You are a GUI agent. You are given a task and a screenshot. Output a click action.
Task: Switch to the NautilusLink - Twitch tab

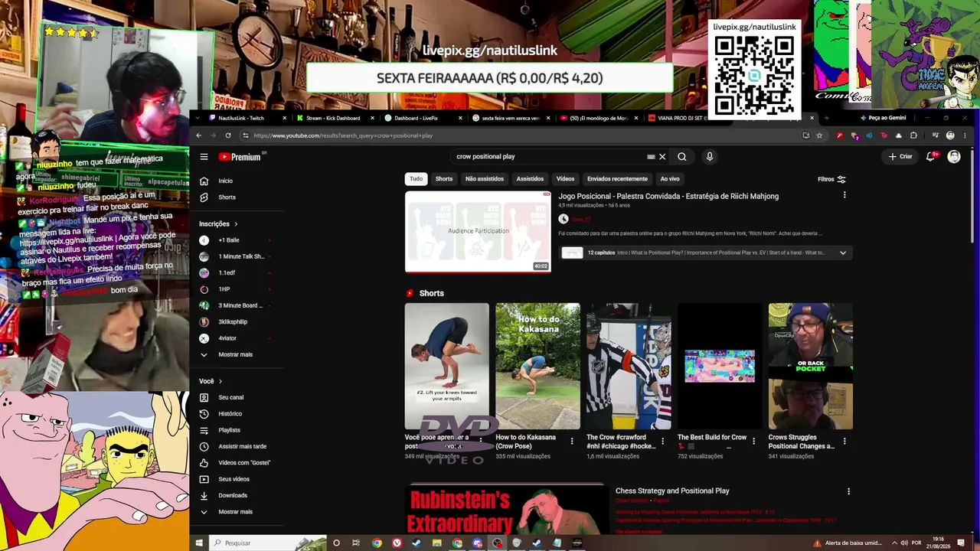[x=248, y=118]
